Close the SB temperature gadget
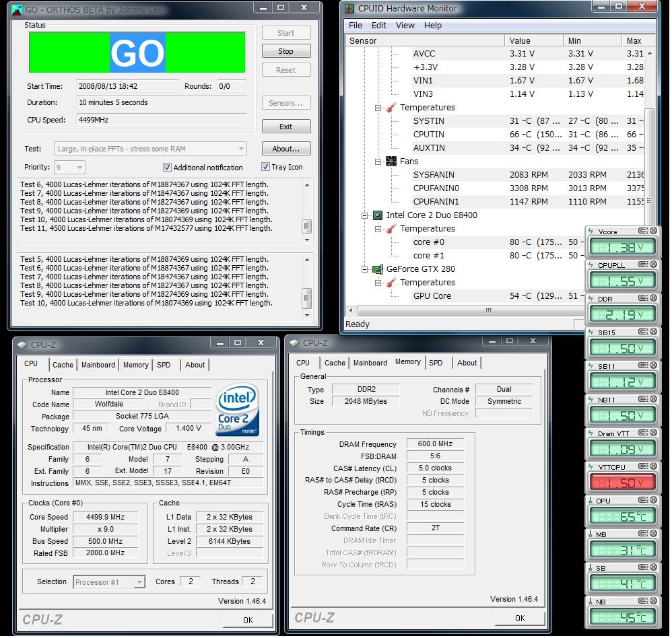This screenshot has height=638, width=672. [x=653, y=568]
